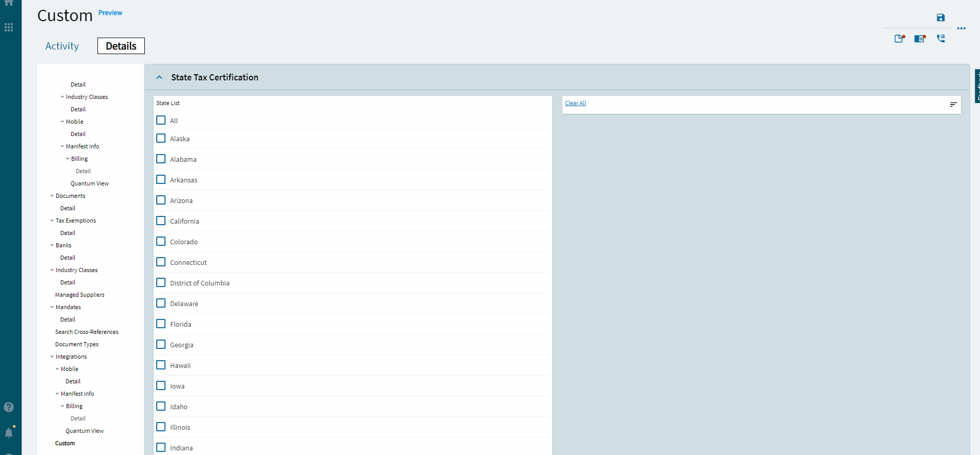This screenshot has height=455, width=980.
Task: Click the phone call log icon
Action: point(941,39)
